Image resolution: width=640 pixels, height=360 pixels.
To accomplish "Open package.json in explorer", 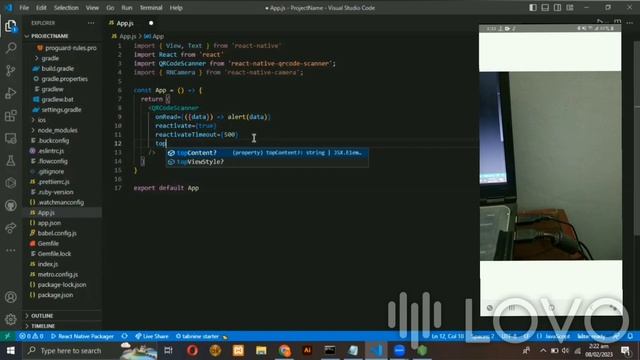I will tap(55, 295).
